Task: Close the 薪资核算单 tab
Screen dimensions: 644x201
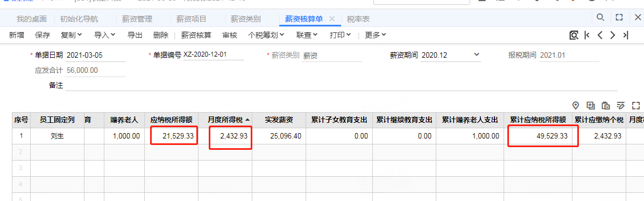Action: (332, 19)
